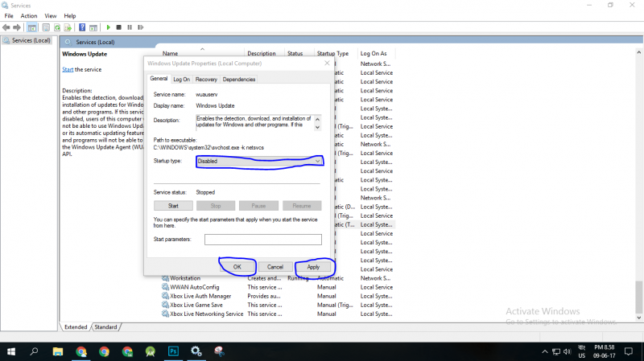This screenshot has width=644, height=361.
Task: Switch to the Log On tab
Action: pyautogui.click(x=181, y=80)
